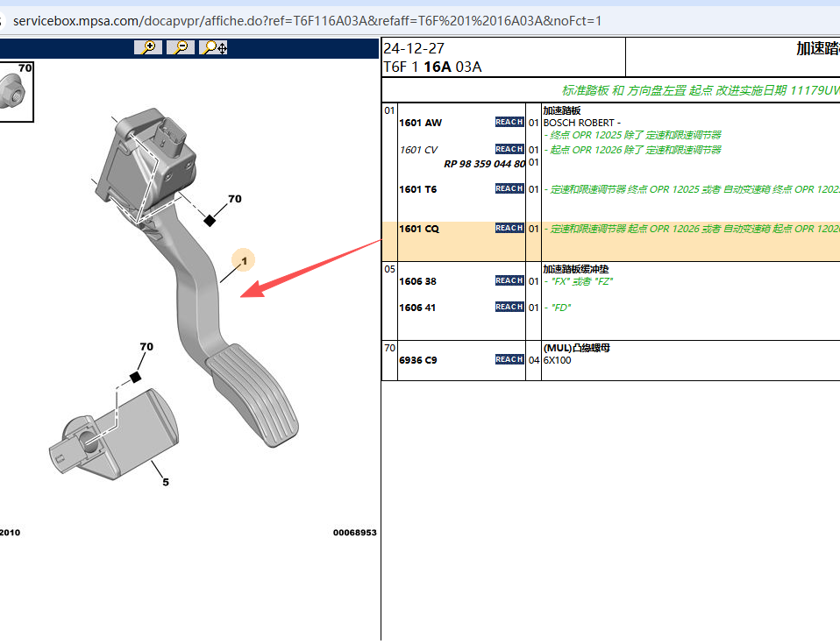Click callout 70 beside the pedal sensor

[x=234, y=200]
